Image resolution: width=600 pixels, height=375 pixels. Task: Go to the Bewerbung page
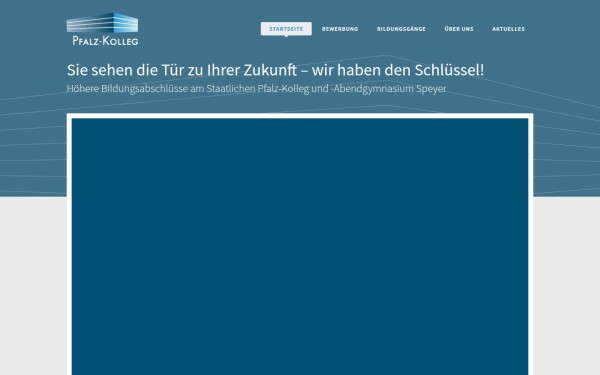point(340,29)
